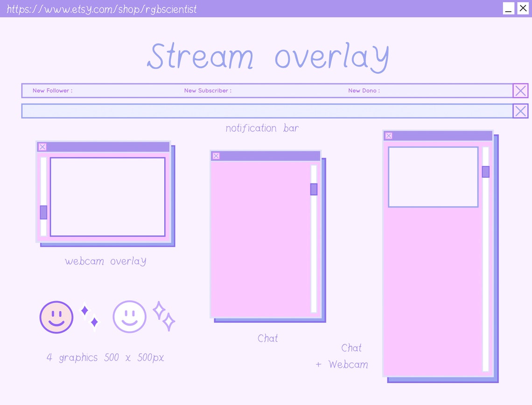Dismiss the notification bar

tap(520, 91)
